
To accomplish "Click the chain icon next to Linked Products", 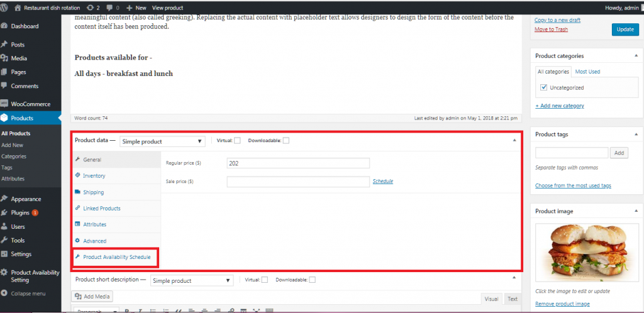I will pyautogui.click(x=77, y=208).
